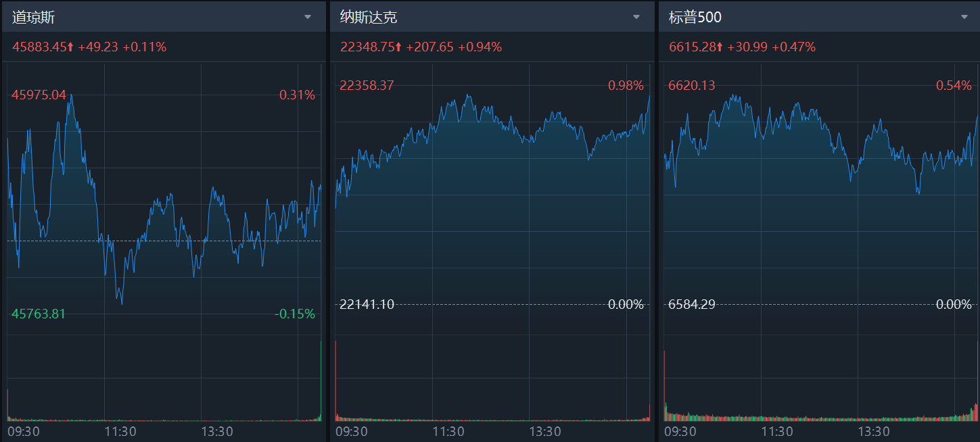The image size is (980, 442).
Task: Open the 纳斯达克 panel dropdown arrow
Action: coord(636,17)
